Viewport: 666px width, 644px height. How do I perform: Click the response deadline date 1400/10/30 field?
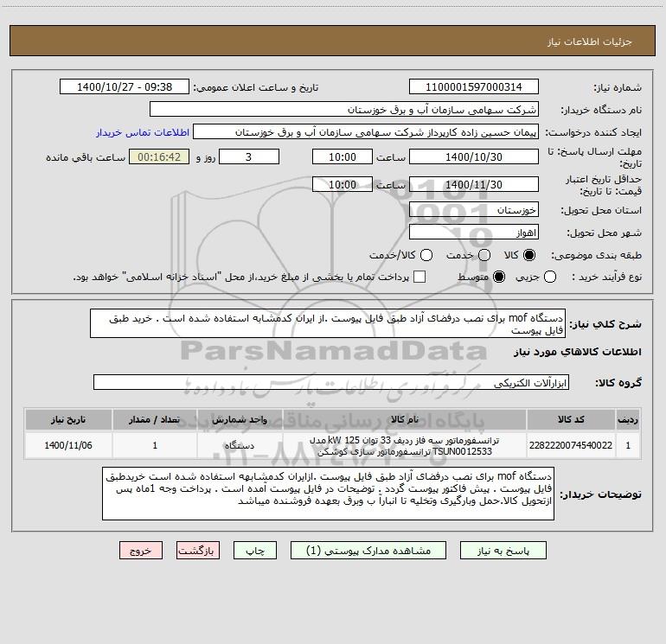474,156
